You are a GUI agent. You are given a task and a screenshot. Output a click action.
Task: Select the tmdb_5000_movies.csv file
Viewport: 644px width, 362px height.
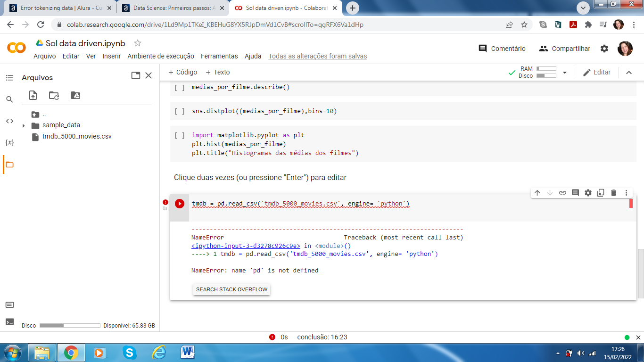[x=77, y=137]
